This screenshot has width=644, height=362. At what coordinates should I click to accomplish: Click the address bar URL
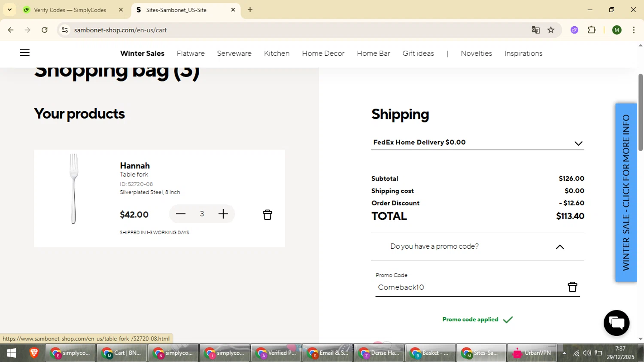coord(120,30)
